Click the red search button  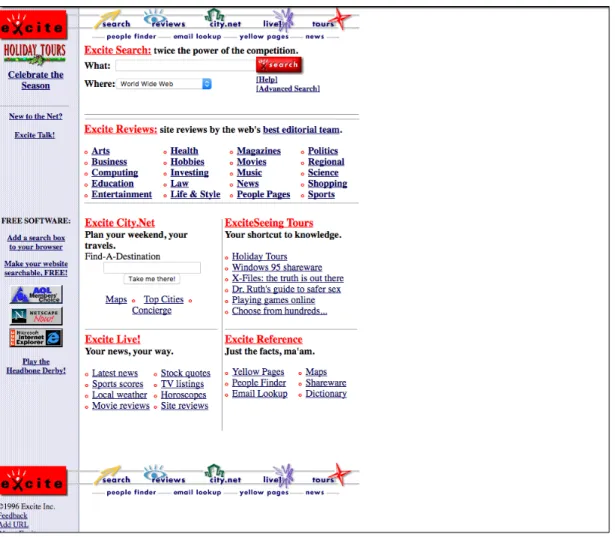click(279, 65)
